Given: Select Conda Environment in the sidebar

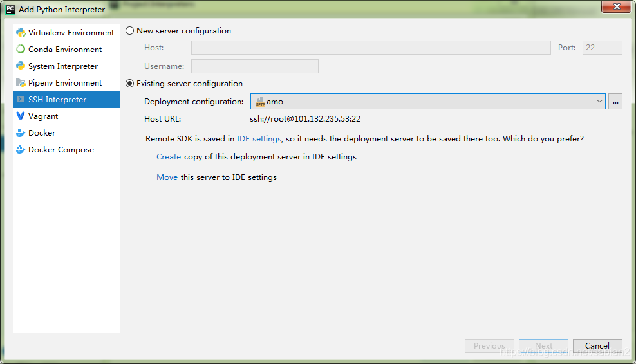Looking at the screenshot, I should click(66, 49).
